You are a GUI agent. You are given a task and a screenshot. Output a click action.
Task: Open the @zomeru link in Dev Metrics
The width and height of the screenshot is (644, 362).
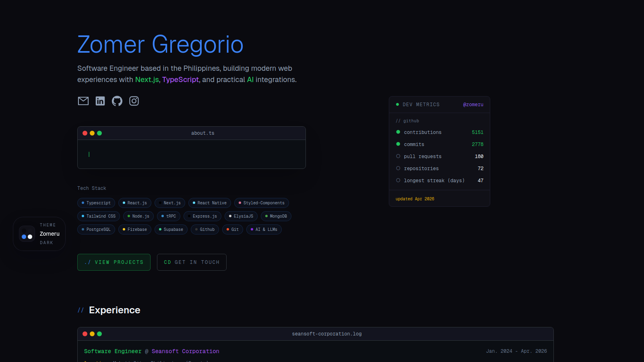click(x=473, y=105)
